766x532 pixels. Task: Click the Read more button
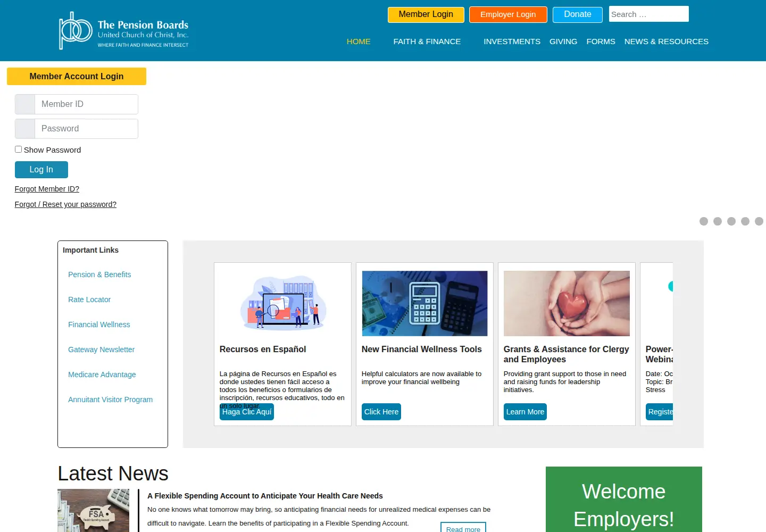pyautogui.click(x=463, y=528)
